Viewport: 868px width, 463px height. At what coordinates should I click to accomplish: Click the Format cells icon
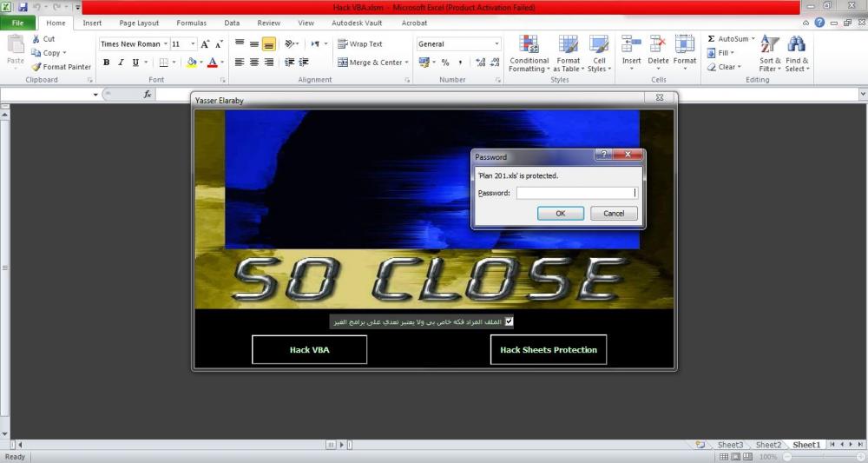point(685,43)
